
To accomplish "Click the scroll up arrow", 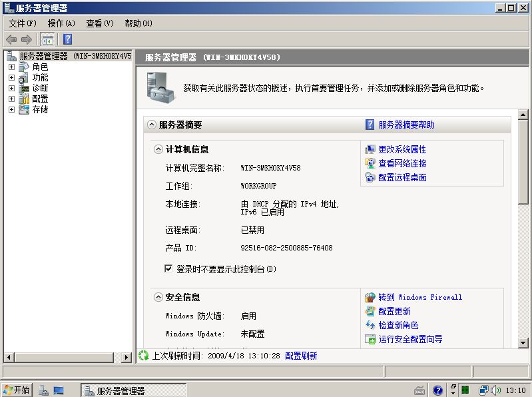I will pos(523,115).
